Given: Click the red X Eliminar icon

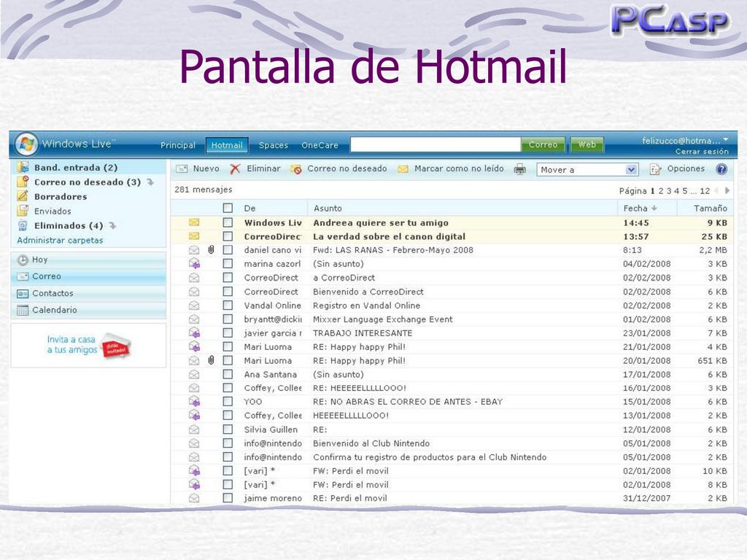Looking at the screenshot, I should (x=235, y=168).
